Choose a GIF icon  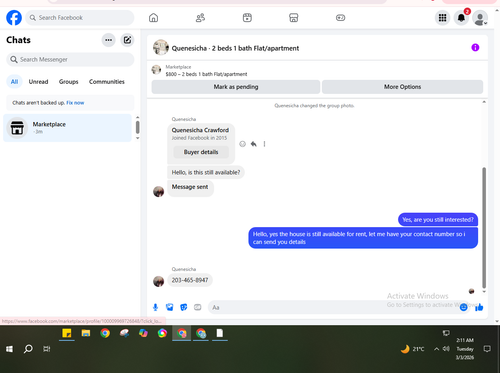(x=198, y=307)
